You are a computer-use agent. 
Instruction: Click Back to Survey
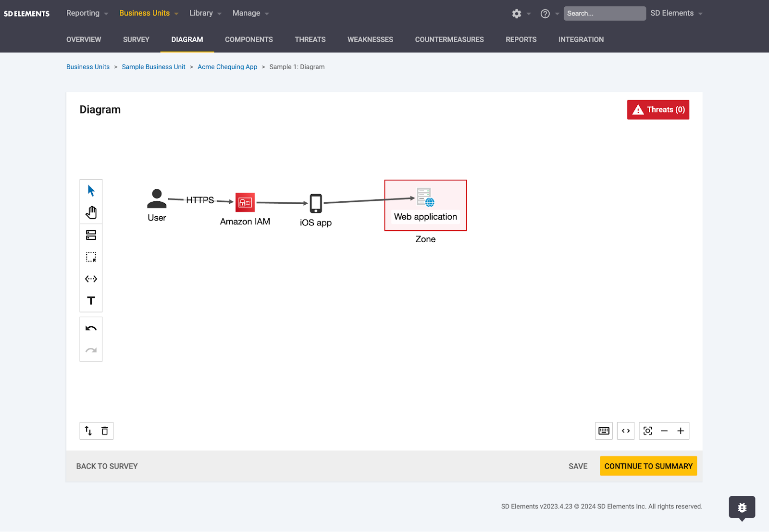(x=107, y=466)
